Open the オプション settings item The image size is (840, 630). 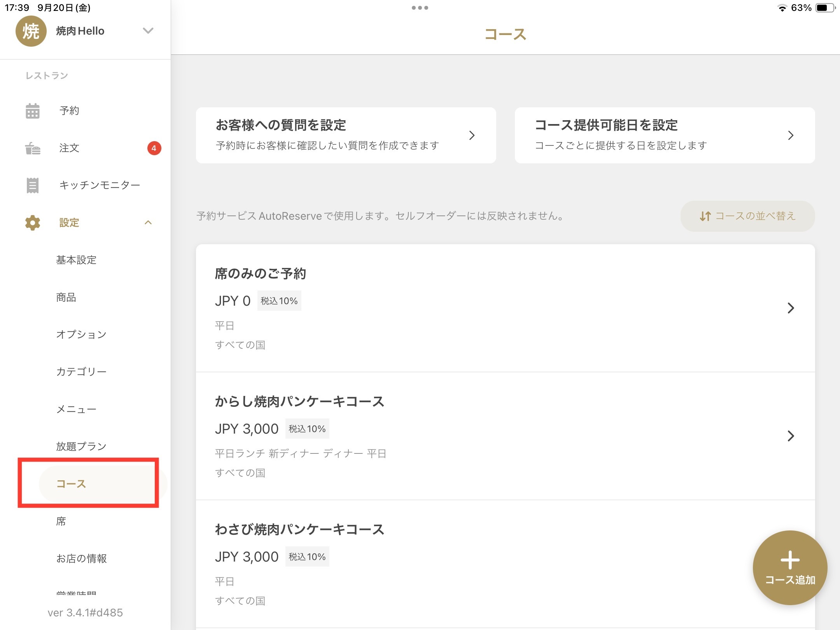coord(81,334)
